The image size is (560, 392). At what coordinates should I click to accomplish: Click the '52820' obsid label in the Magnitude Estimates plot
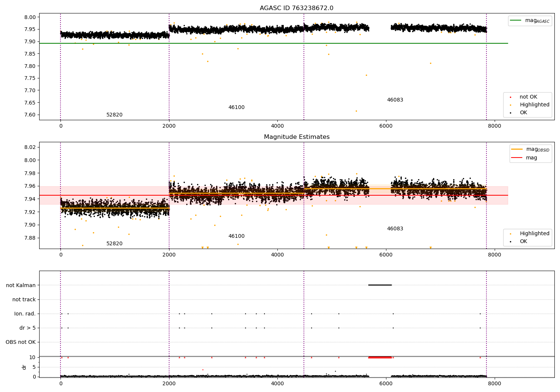114,244
